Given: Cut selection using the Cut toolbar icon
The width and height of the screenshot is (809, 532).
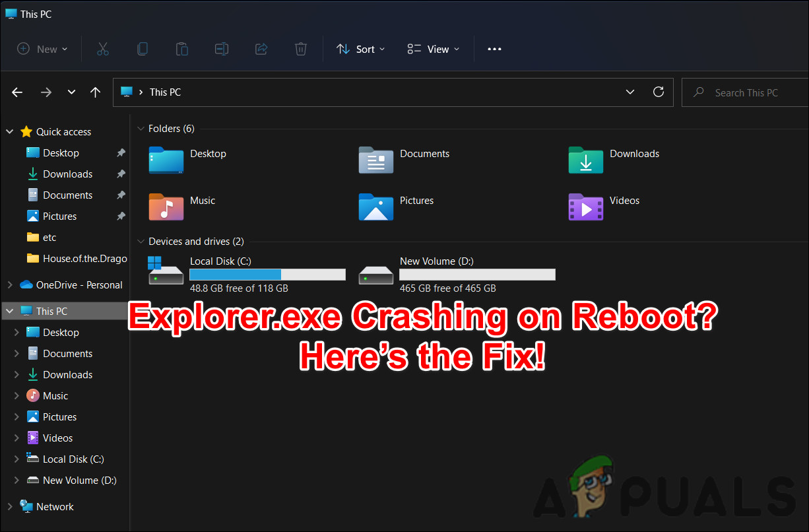Looking at the screenshot, I should (x=103, y=49).
